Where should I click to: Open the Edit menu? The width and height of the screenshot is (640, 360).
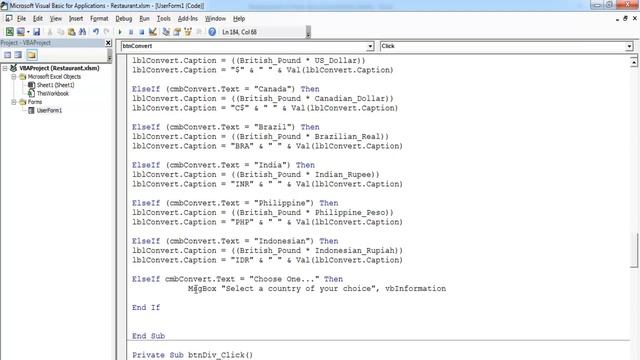point(38,19)
